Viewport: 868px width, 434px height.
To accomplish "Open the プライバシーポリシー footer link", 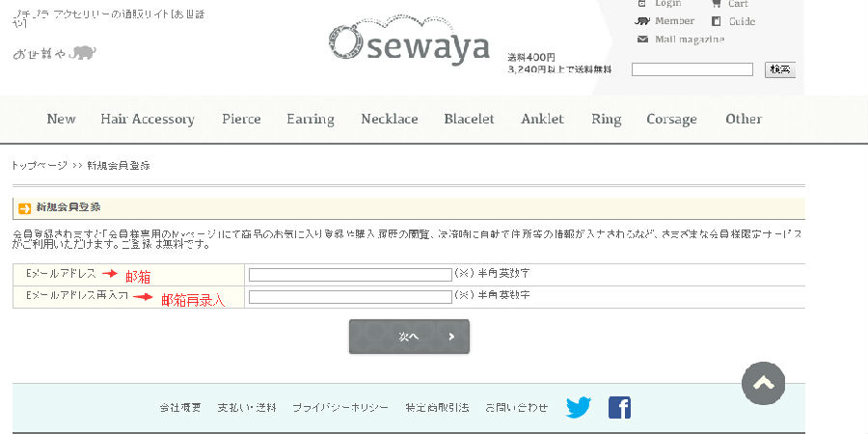I will 340,408.
